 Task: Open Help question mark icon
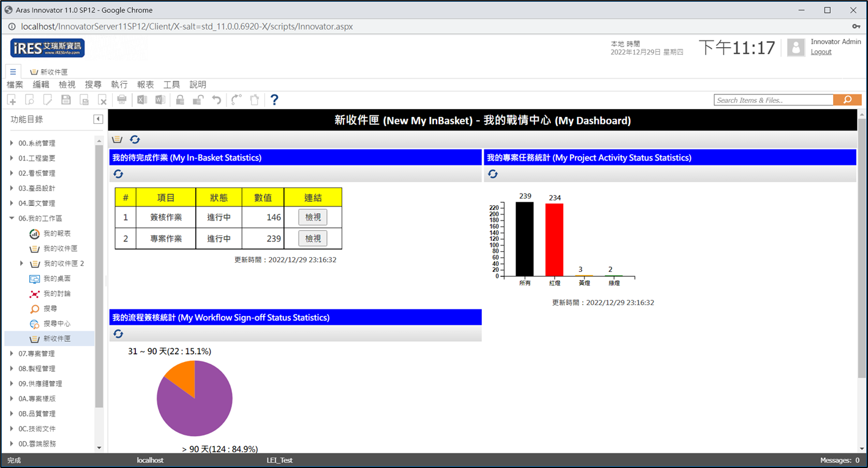pyautogui.click(x=274, y=99)
